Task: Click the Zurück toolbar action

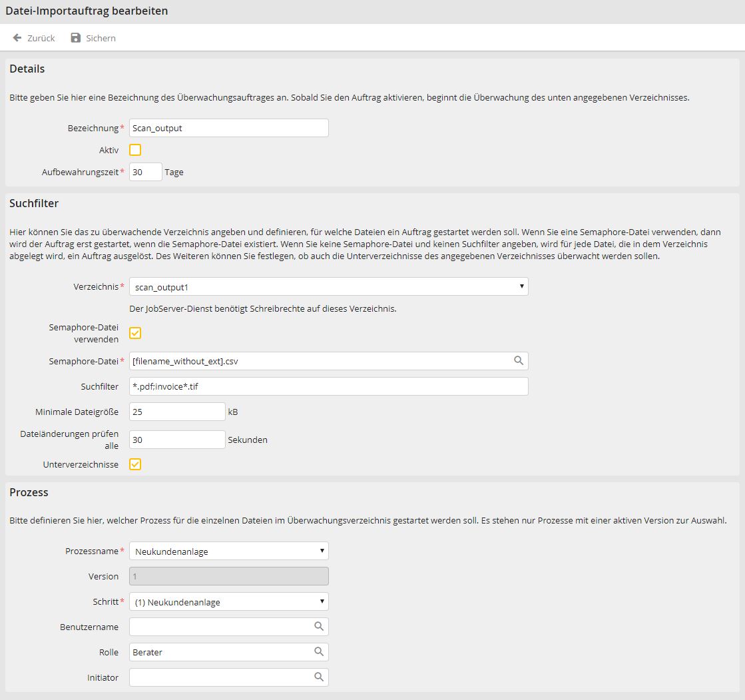Action: (x=37, y=38)
